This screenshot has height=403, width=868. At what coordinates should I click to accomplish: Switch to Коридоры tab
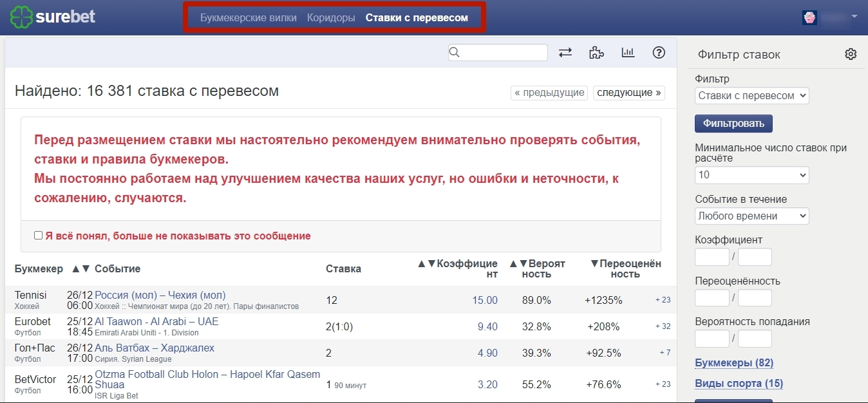click(x=331, y=18)
